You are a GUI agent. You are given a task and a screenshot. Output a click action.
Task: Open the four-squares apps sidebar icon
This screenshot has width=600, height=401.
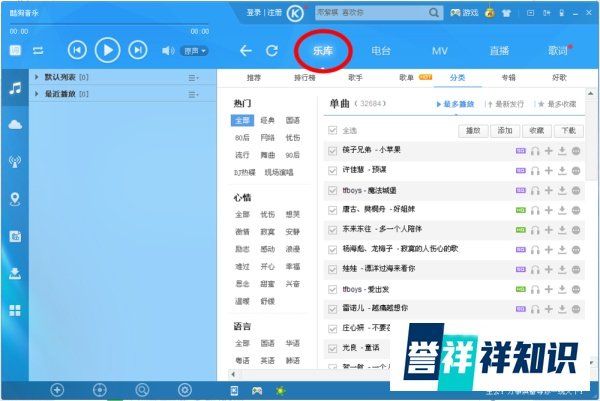[15, 310]
